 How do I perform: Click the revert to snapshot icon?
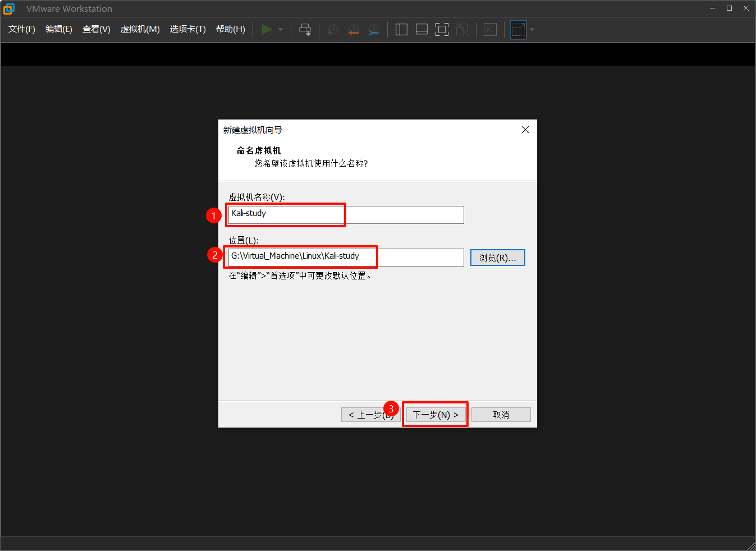point(353,30)
